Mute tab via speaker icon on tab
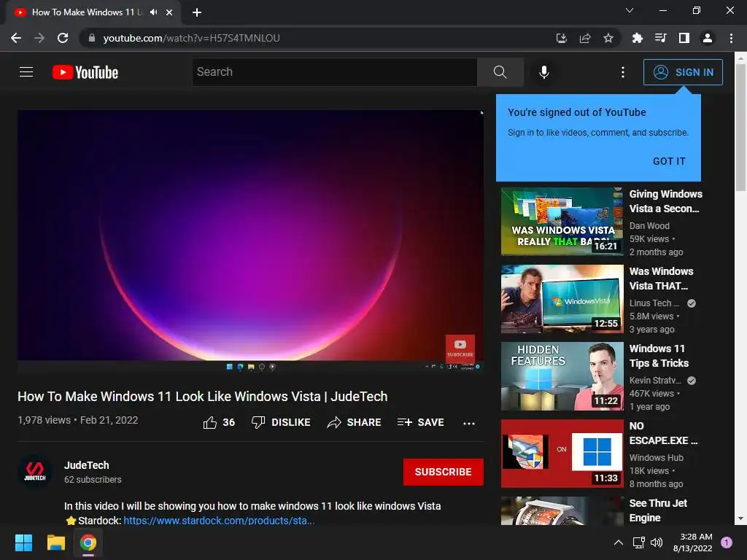 [x=153, y=12]
